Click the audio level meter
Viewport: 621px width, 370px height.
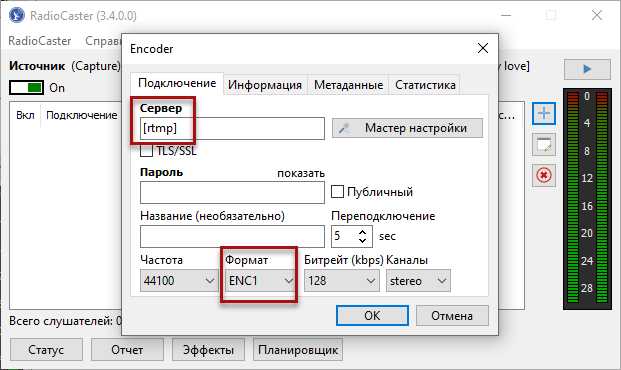[x=587, y=199]
